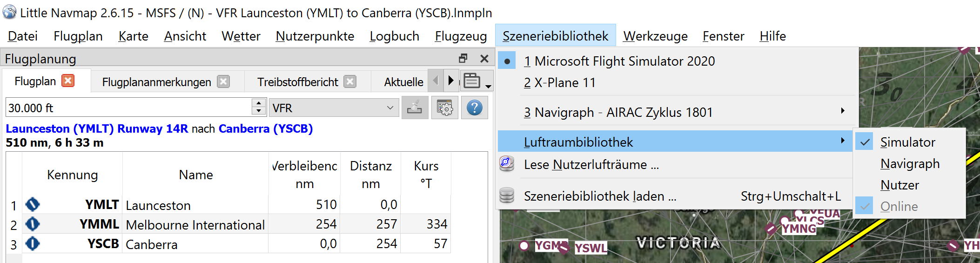The width and height of the screenshot is (980, 263).
Task: Close the Flugplan tab via red X
Action: coord(68,81)
